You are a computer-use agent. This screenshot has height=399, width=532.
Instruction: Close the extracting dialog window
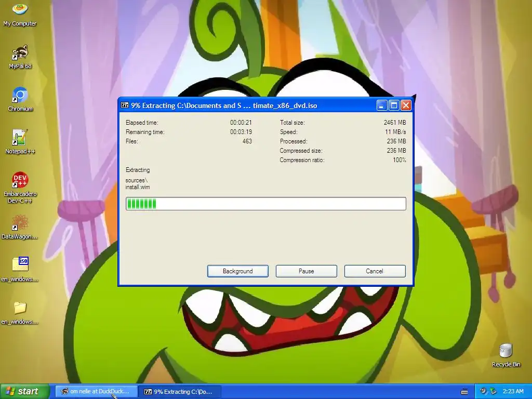[x=406, y=105]
